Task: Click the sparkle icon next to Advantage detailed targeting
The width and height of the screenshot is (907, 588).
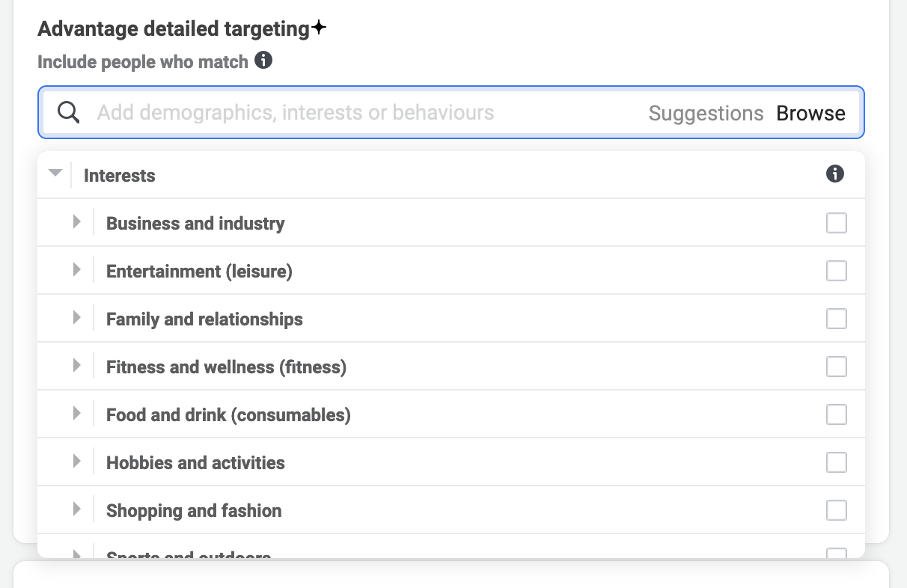Action: [x=320, y=27]
